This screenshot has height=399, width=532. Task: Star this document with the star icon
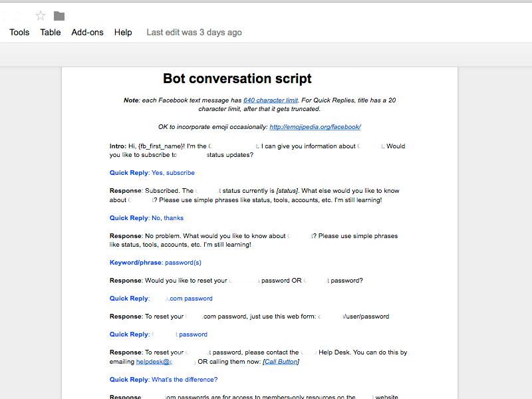tap(41, 15)
